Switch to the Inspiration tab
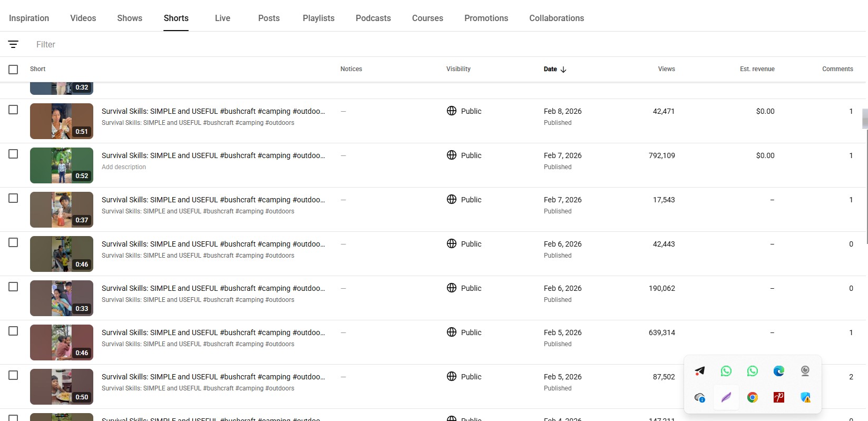Image resolution: width=868 pixels, height=421 pixels. click(29, 18)
